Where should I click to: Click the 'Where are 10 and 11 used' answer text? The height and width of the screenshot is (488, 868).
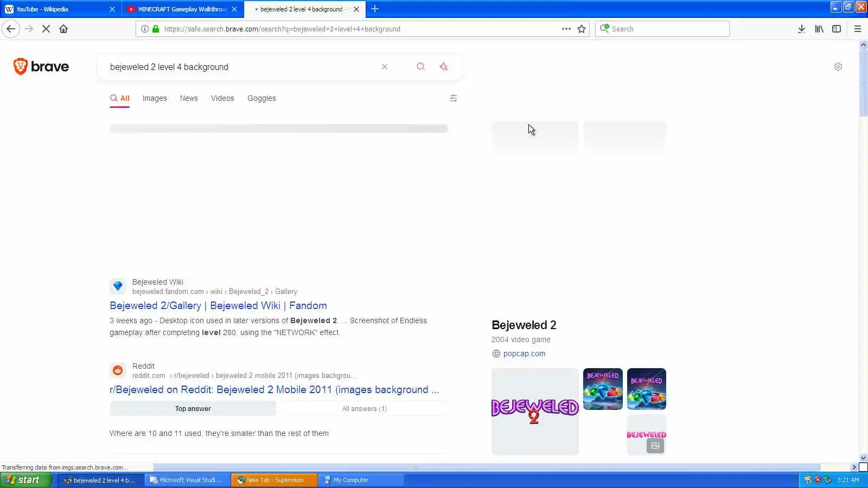coord(219,433)
